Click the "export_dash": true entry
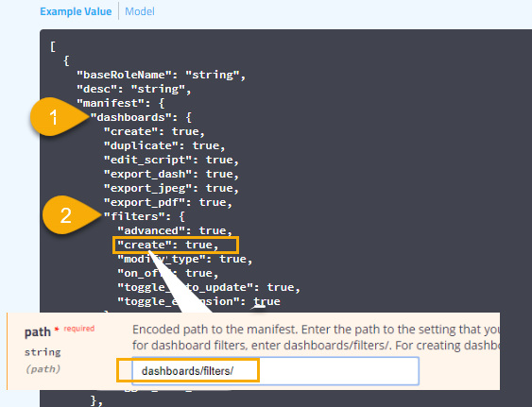The height and width of the screenshot is (407, 532). [171, 174]
